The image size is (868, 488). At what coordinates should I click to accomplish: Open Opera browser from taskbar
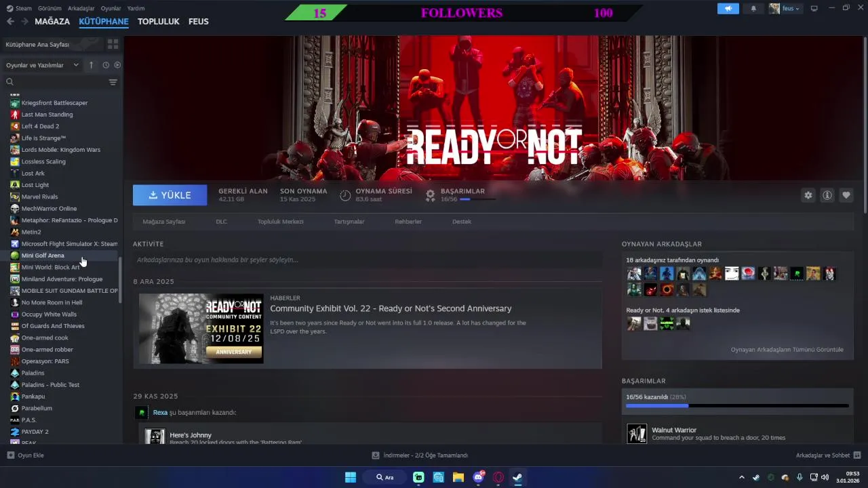tap(498, 477)
